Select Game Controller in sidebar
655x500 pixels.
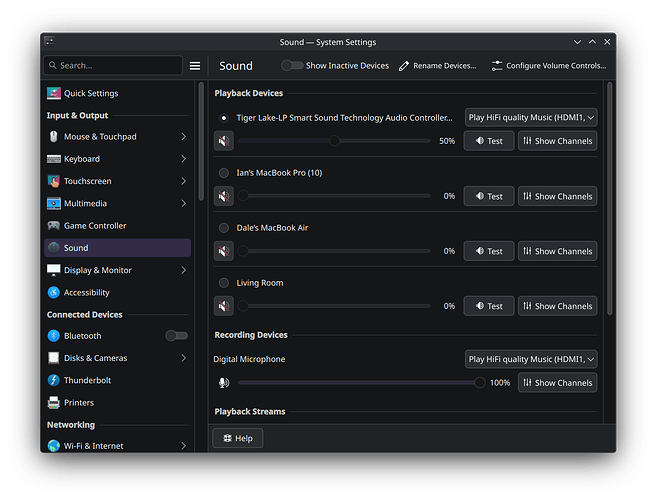(x=95, y=226)
